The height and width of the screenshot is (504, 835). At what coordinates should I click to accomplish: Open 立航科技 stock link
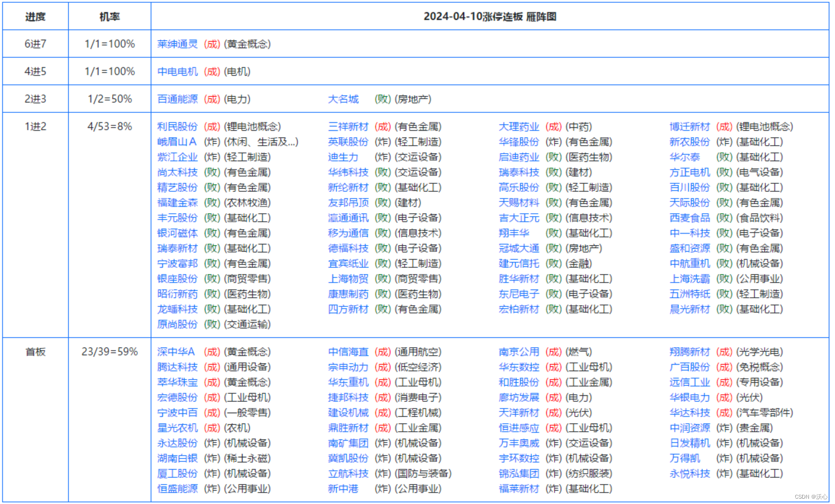(348, 474)
